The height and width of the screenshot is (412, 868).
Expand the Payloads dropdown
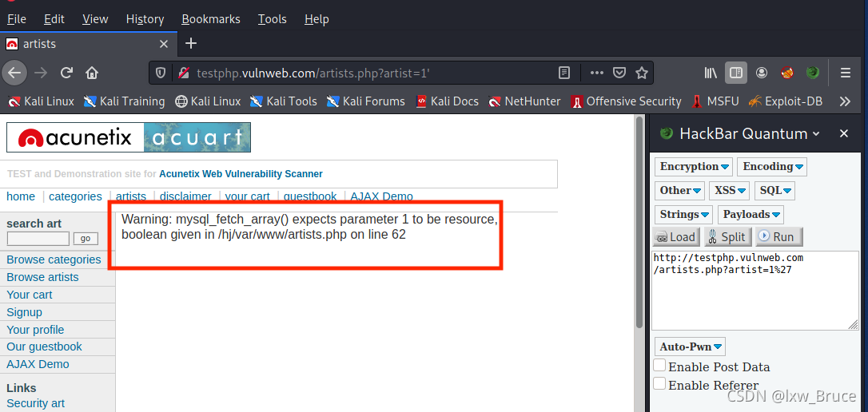pyautogui.click(x=750, y=214)
